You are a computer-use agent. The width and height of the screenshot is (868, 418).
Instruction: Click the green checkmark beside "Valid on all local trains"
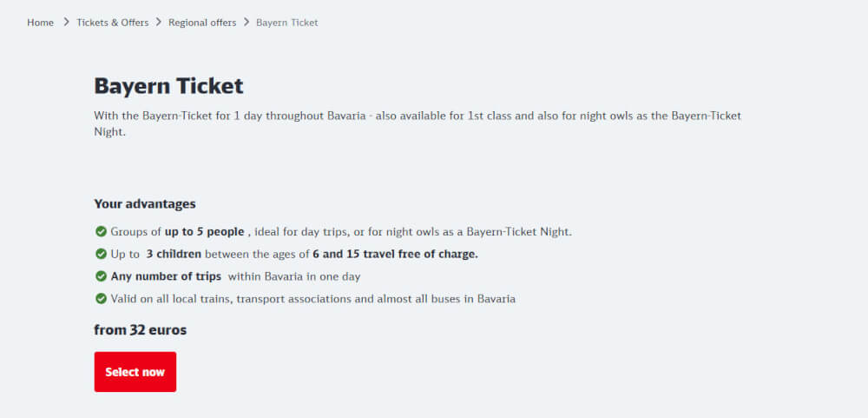[101, 299]
